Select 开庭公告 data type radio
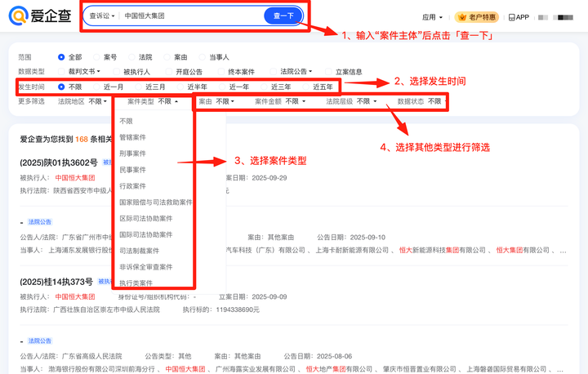588x374 pixels. point(171,72)
